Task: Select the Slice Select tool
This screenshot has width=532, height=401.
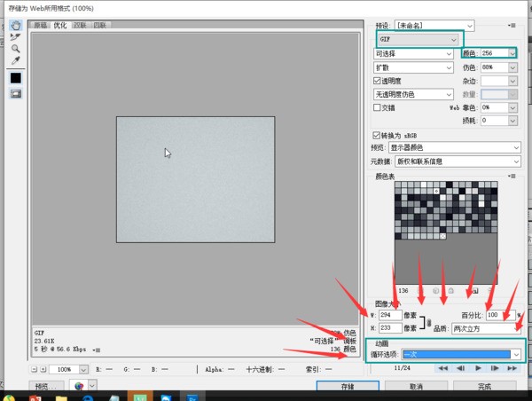Action: pos(15,37)
